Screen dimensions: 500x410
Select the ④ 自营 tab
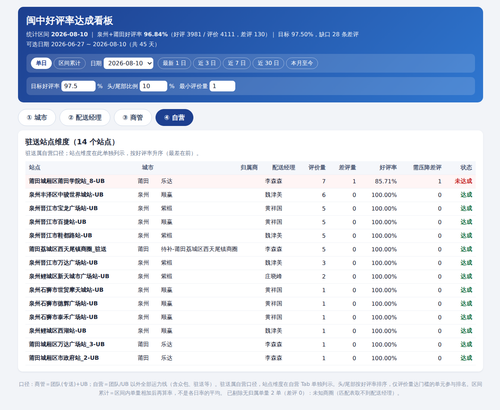click(x=174, y=117)
